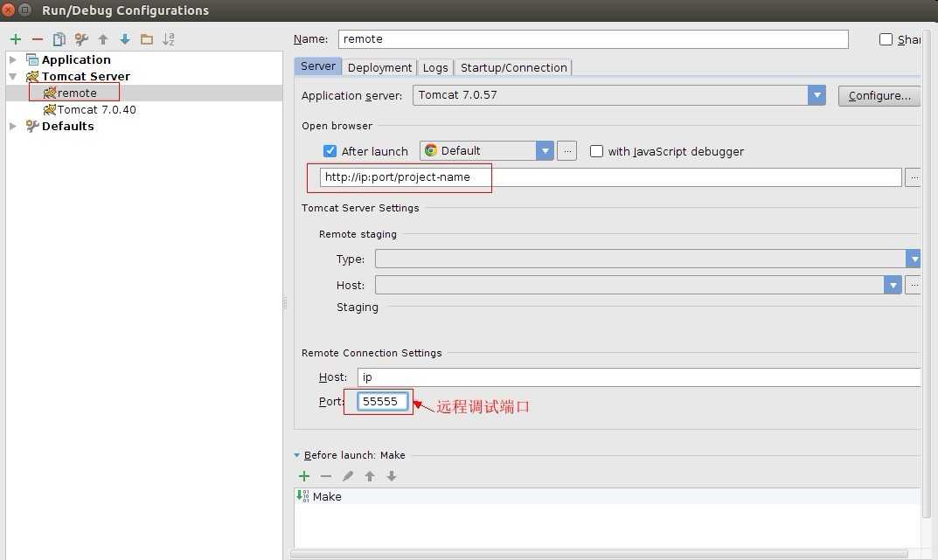
Task: Move the Before launch task down
Action: coord(392,476)
